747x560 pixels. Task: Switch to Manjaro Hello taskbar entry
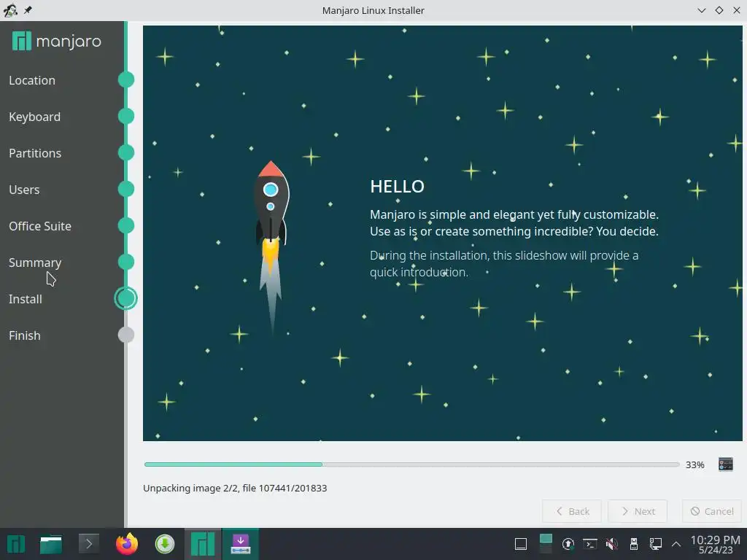tap(203, 544)
